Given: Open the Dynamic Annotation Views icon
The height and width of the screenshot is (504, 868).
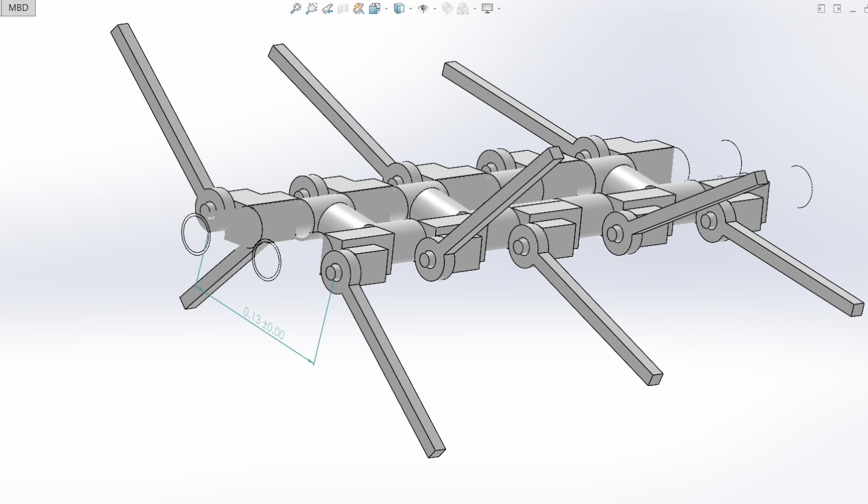Looking at the screenshot, I should [x=358, y=9].
